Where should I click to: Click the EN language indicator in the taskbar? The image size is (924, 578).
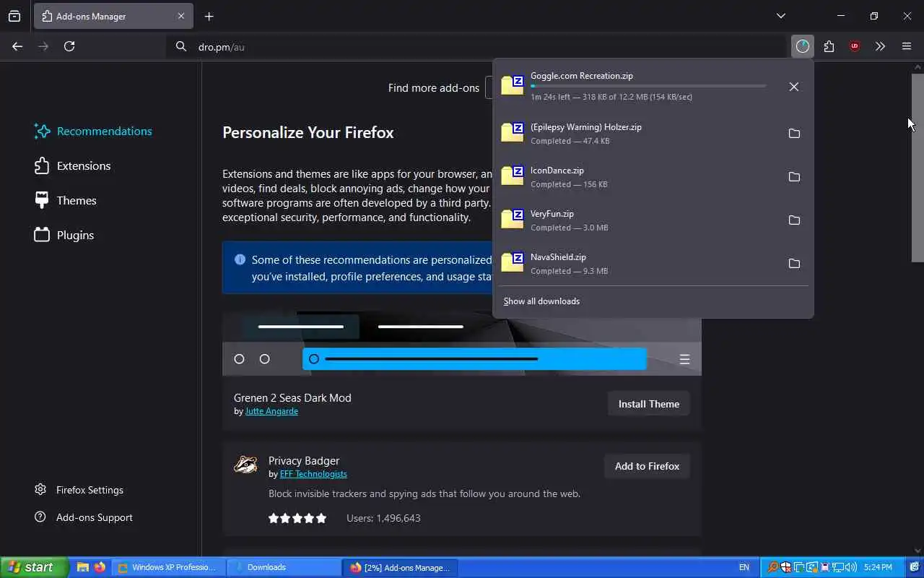(x=744, y=567)
